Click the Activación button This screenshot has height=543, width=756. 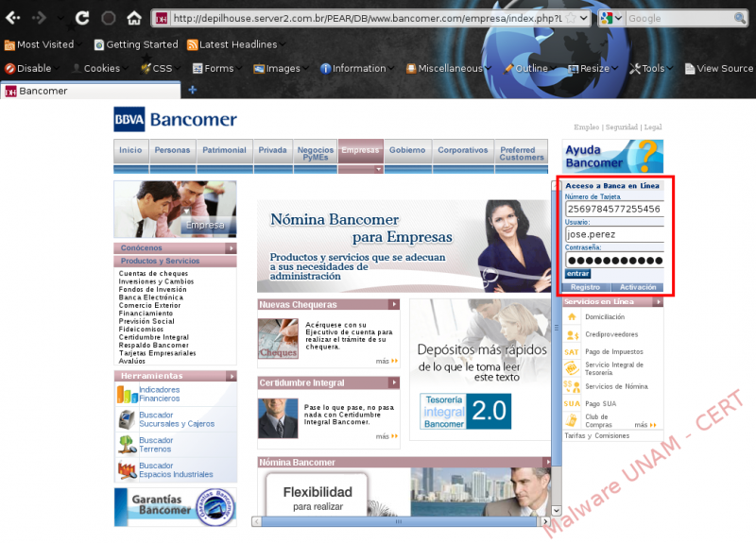pos(638,287)
